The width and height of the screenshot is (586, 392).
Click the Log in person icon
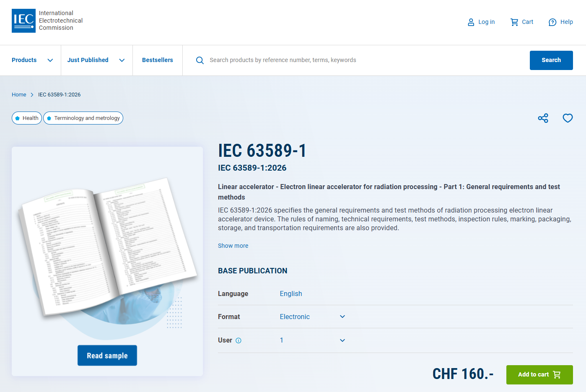tap(471, 22)
